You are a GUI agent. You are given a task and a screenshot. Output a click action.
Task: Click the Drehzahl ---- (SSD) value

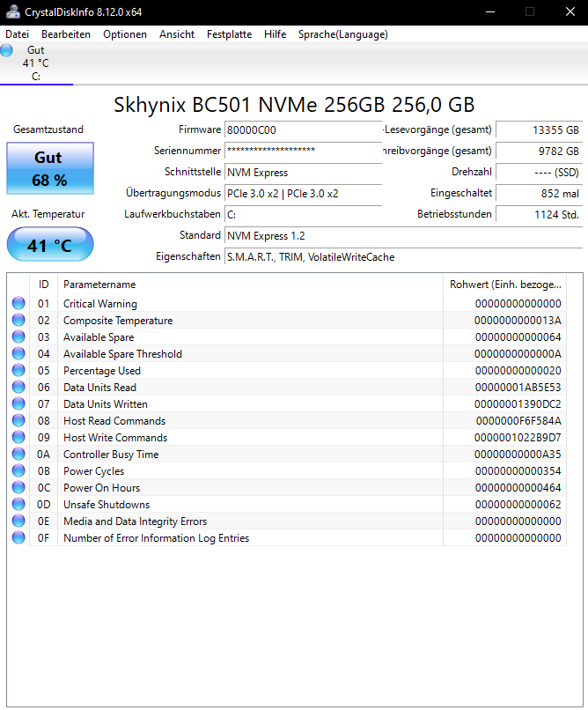[540, 172]
